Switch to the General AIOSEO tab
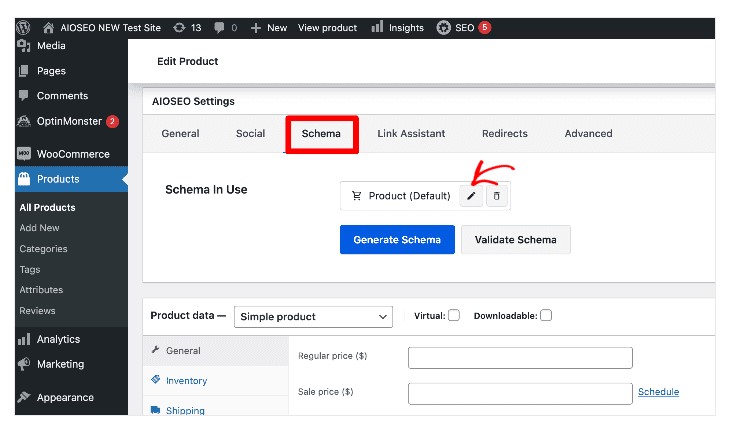 pyautogui.click(x=180, y=133)
